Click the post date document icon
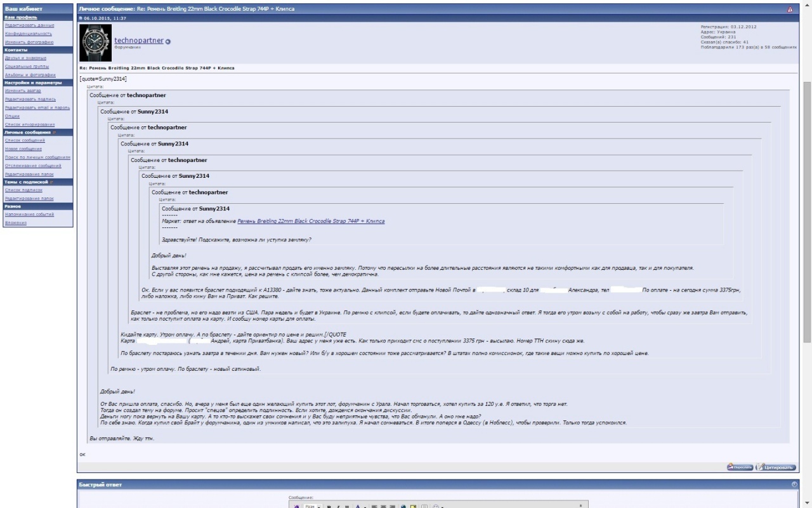This screenshot has width=812, height=508. 81,18
